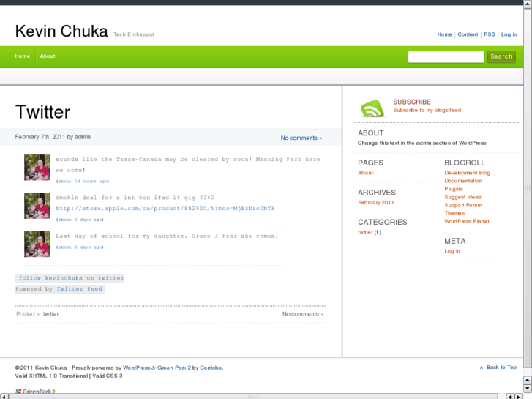This screenshot has height=399, width=532.
Task: Open Development Blog blogroll link
Action: (467, 173)
